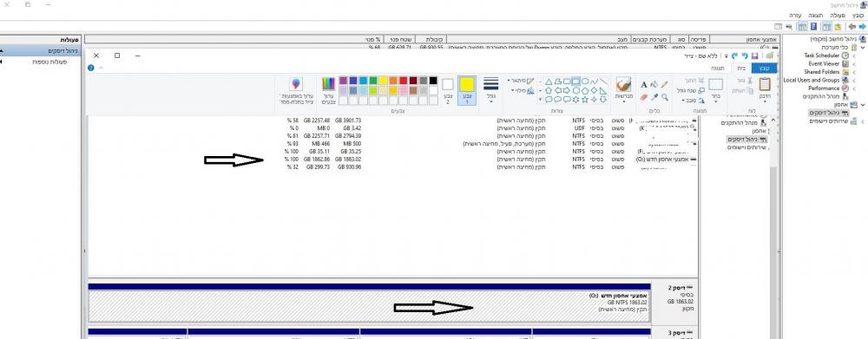Viewport: 868px width, 339px height.
Task: Toggle the Color 1 yellow selector
Action: click(x=468, y=90)
